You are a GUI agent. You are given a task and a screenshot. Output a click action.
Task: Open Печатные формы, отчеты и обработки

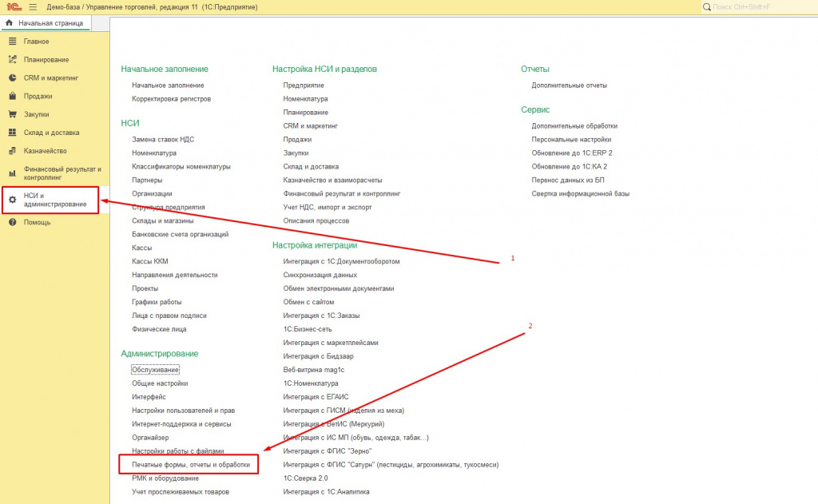pyautogui.click(x=191, y=464)
